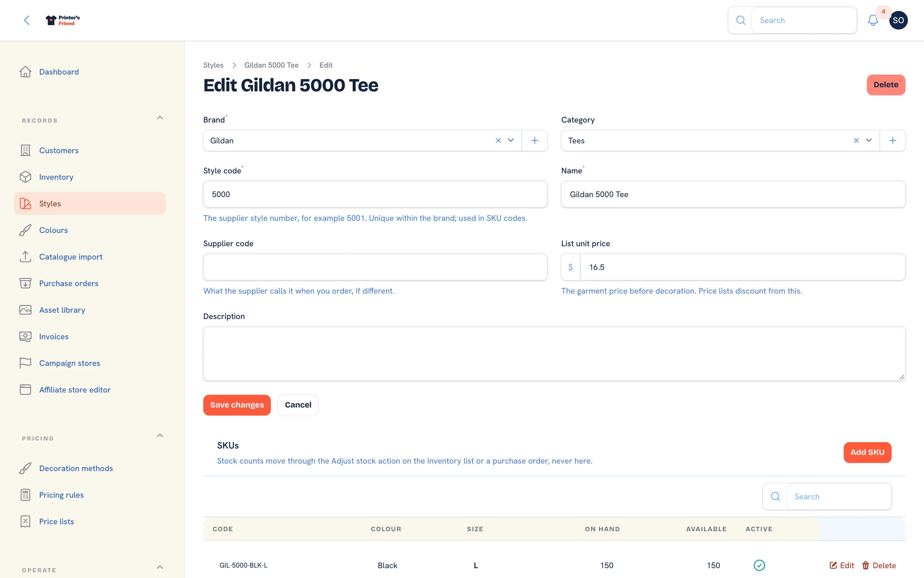Click the Add SKU button
Screen dimensions: 924x578
click(x=867, y=453)
